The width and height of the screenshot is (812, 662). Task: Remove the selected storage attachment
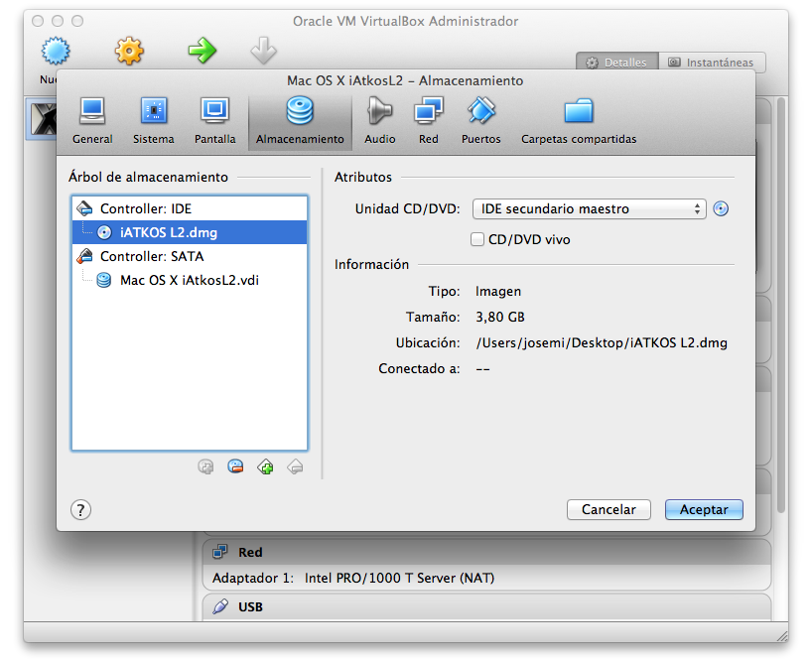tap(294, 465)
